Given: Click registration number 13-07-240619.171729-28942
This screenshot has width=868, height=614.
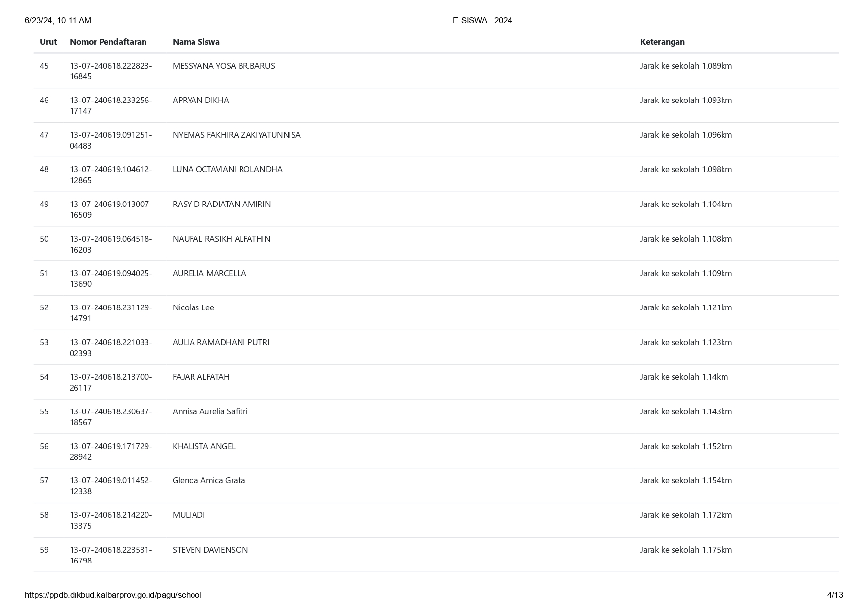Looking at the screenshot, I should pyautogui.click(x=111, y=451).
